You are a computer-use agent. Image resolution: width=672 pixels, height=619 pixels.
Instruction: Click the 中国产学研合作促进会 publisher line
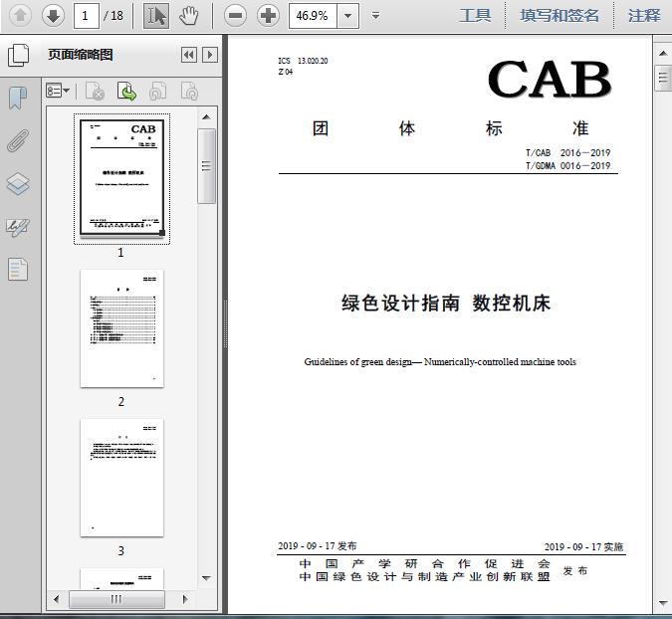pos(424,563)
